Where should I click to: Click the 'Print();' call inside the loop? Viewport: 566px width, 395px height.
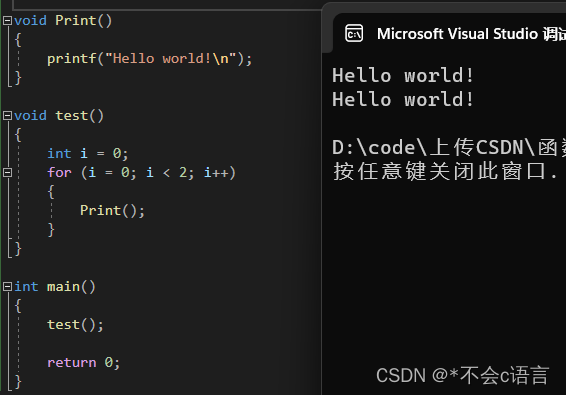coord(112,210)
